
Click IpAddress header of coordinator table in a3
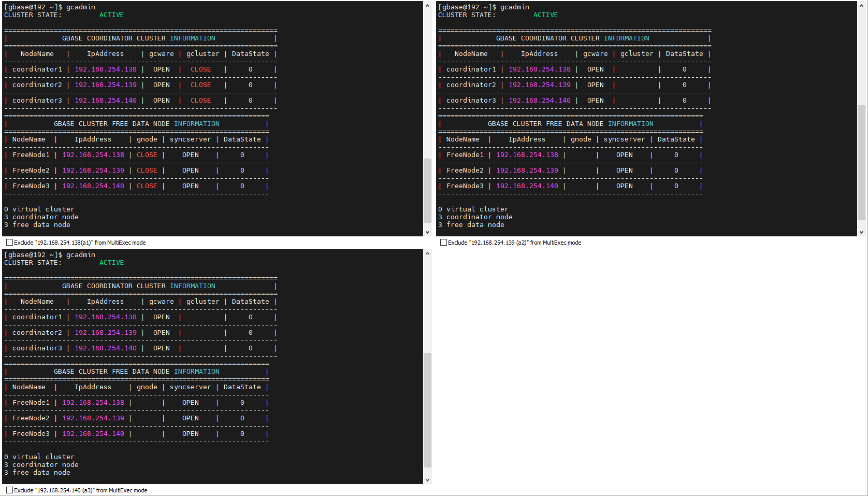click(106, 302)
